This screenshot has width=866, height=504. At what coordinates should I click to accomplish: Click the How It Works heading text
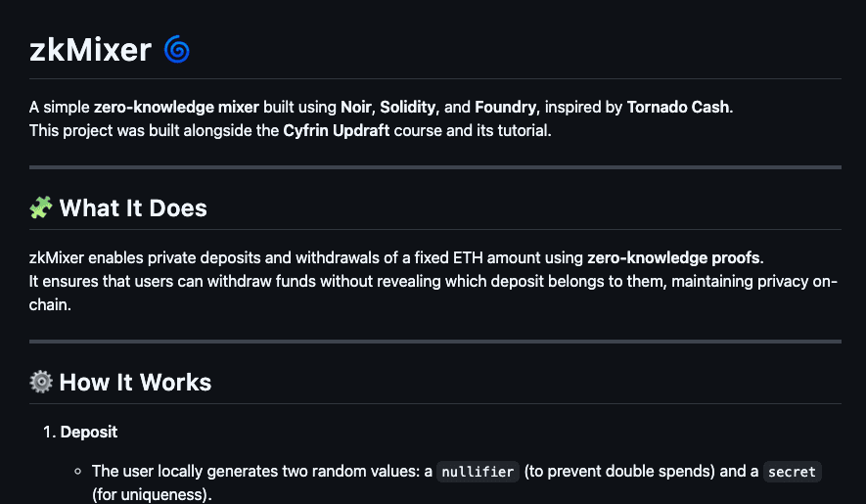coord(135,382)
